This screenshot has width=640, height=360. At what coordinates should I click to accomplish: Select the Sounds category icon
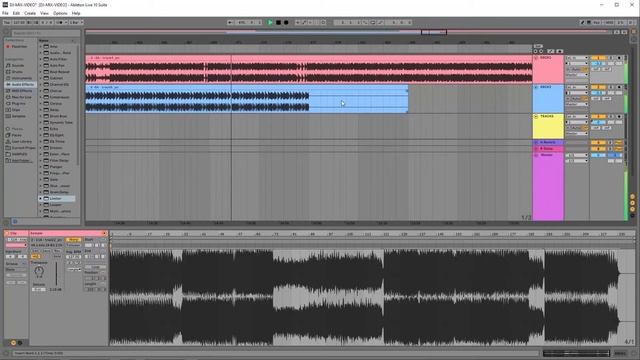pyautogui.click(x=8, y=65)
